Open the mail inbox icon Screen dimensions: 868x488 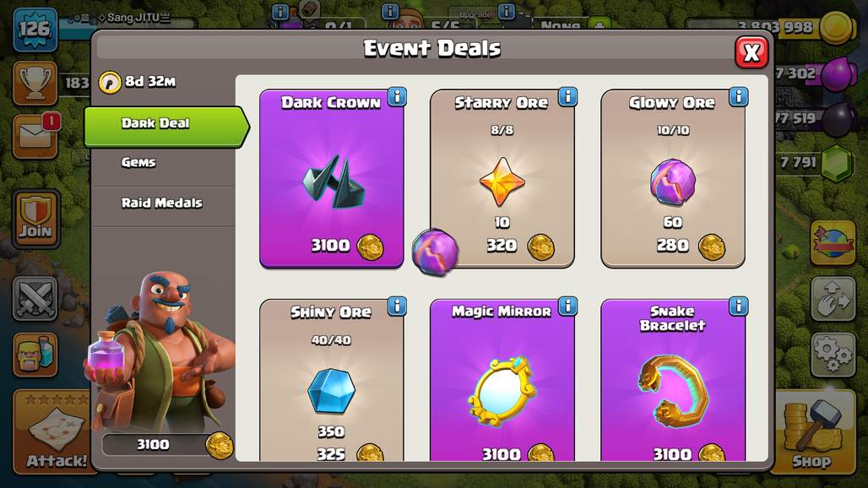point(35,136)
